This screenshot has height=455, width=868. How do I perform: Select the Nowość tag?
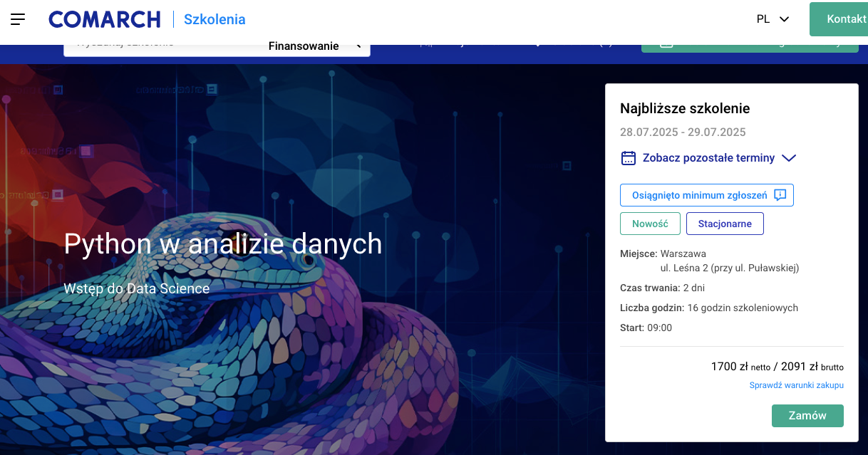click(650, 224)
